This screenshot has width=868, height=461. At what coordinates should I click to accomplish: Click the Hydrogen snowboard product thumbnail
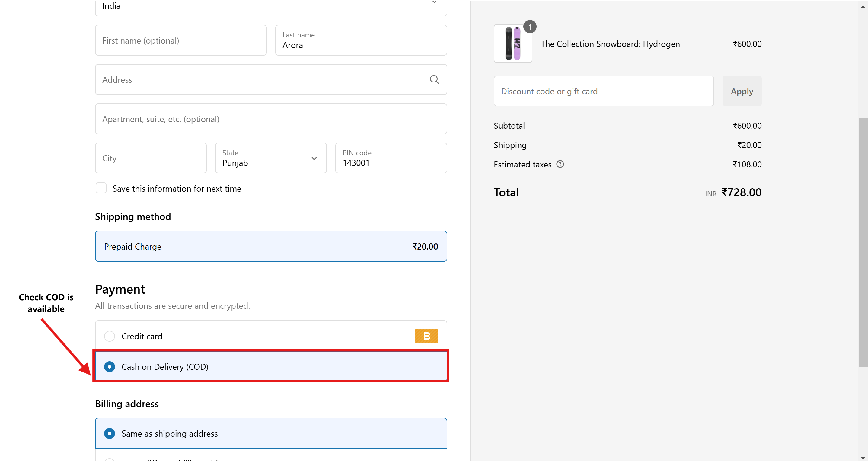(512, 44)
